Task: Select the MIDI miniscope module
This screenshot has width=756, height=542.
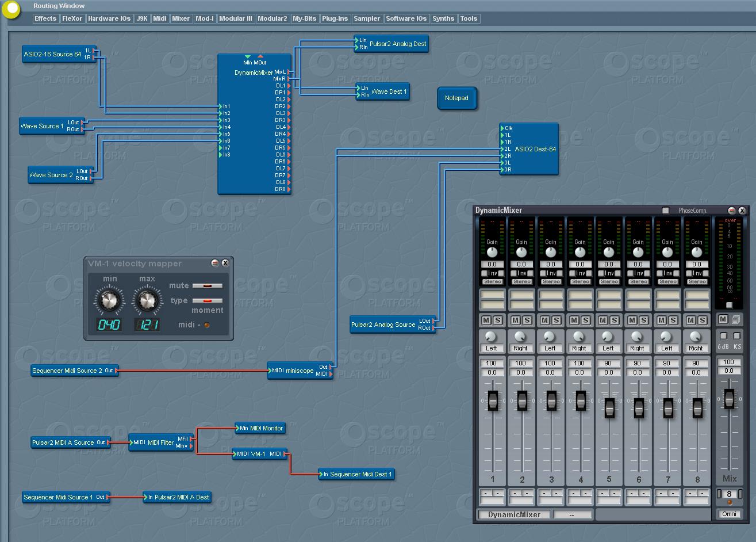Action: coord(300,371)
